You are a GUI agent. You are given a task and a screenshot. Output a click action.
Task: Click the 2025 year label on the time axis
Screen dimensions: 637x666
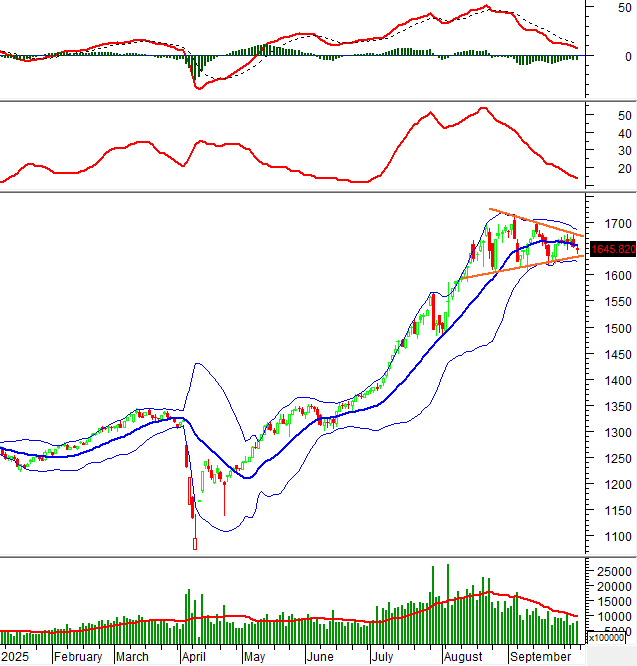tap(16, 657)
